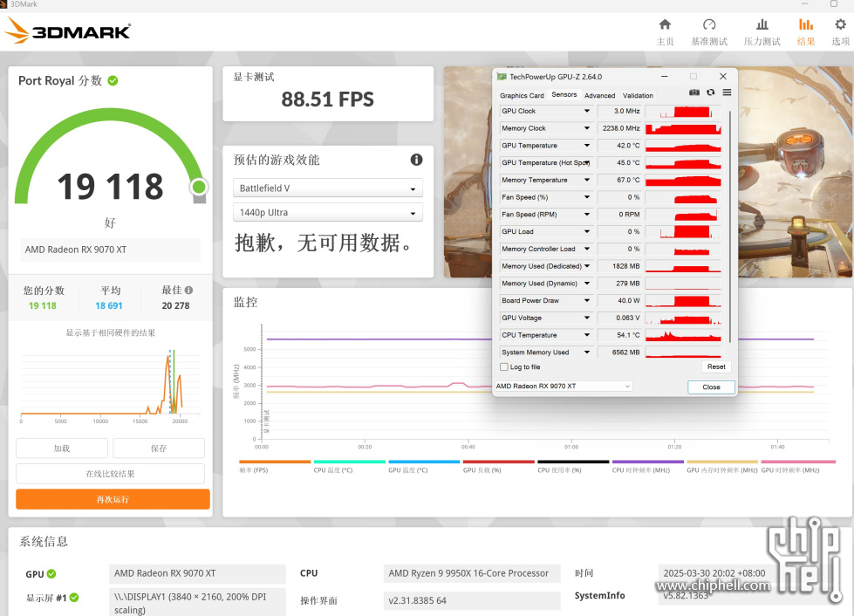Open the Battlefield V game dropdown
Image resolution: width=854 pixels, height=616 pixels.
click(x=328, y=188)
